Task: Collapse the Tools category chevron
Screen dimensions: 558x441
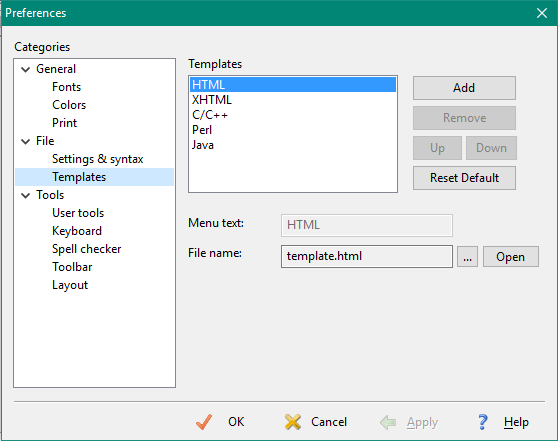Action: 26,195
